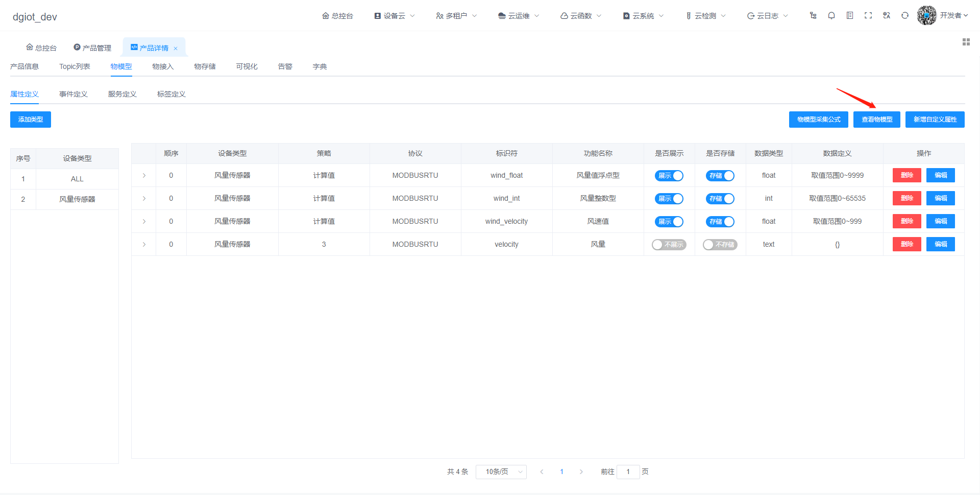Click page number 1 in pagination
Screen dimensions: 980x495
561,472
